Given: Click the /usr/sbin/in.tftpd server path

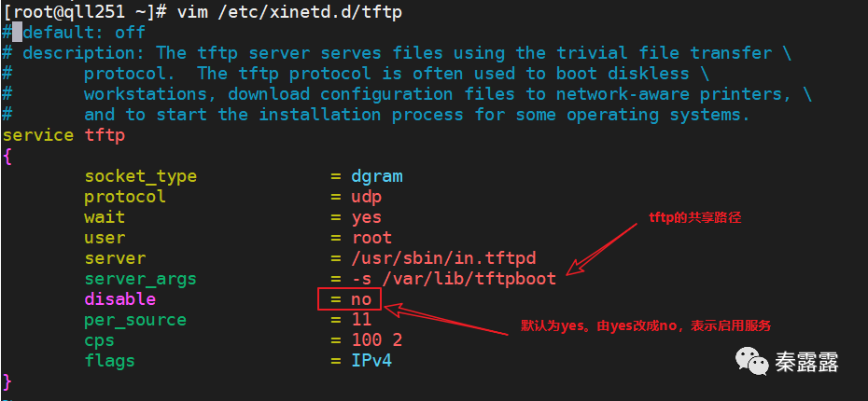Looking at the screenshot, I should 444,258.
